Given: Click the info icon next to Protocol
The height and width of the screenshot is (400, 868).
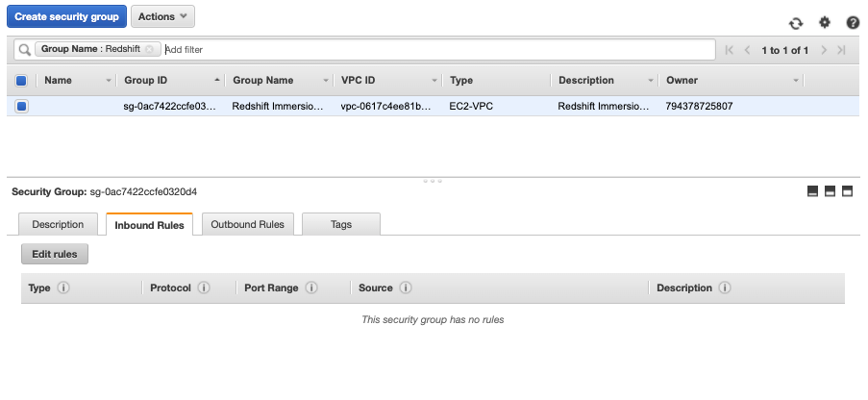Looking at the screenshot, I should pos(204,288).
